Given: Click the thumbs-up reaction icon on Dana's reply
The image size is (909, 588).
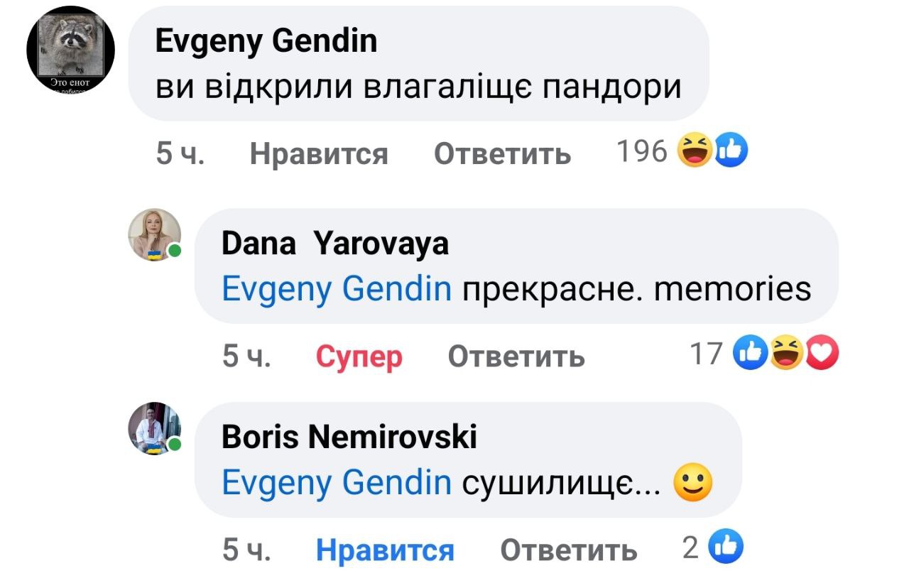Looking at the screenshot, I should click(753, 354).
